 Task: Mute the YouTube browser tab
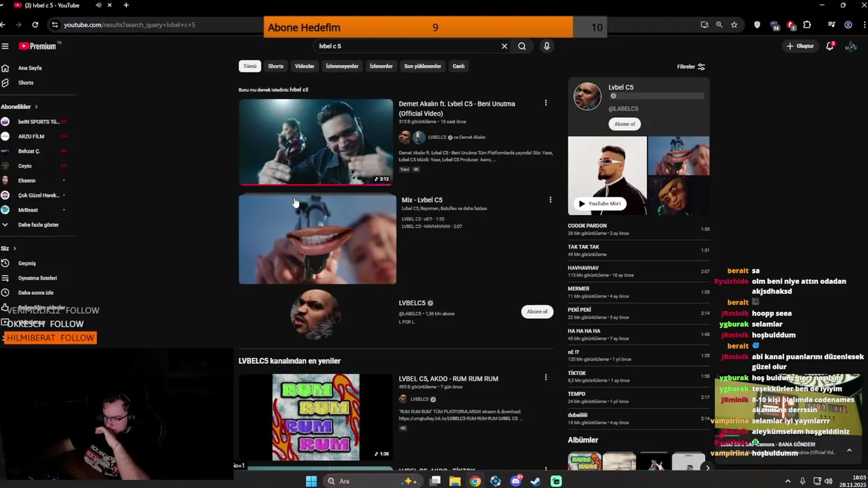pos(98,5)
